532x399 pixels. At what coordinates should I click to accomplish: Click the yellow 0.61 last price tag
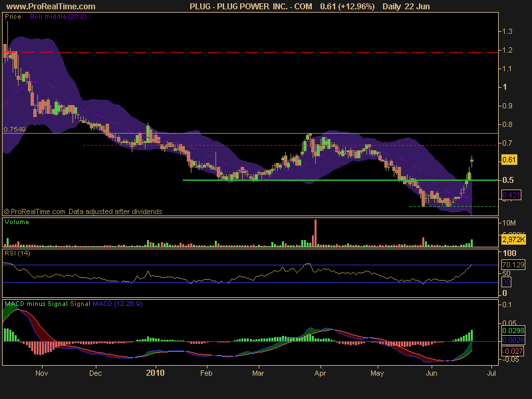pos(509,160)
